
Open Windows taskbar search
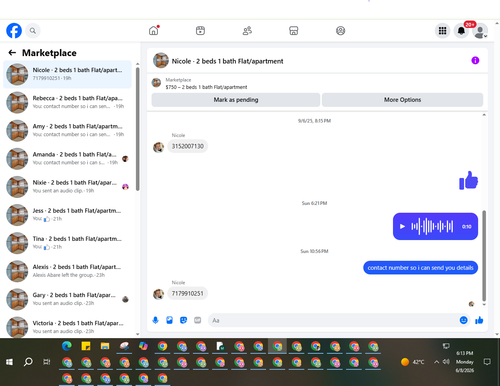[x=28, y=362]
